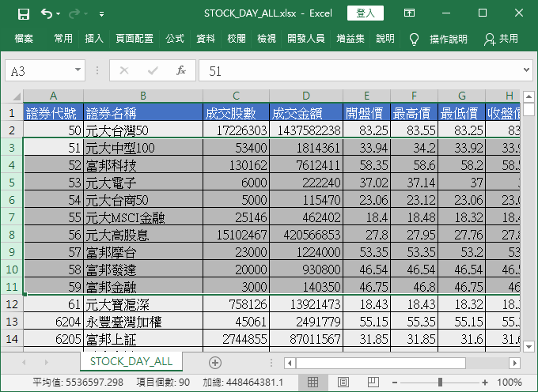The image size is (538, 392).
Task: Click cell with value 87011567
Action: click(306, 339)
